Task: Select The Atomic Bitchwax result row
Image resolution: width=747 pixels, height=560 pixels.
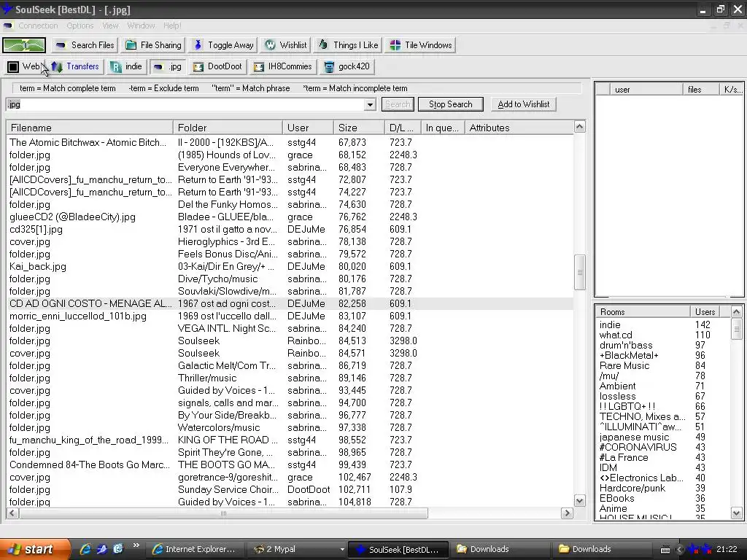Action: pos(290,142)
